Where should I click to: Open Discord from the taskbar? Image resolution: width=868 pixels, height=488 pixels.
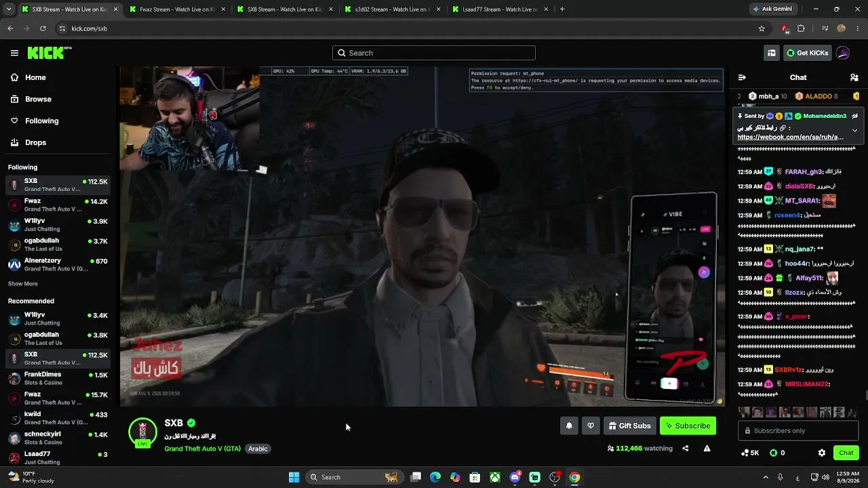[515, 477]
